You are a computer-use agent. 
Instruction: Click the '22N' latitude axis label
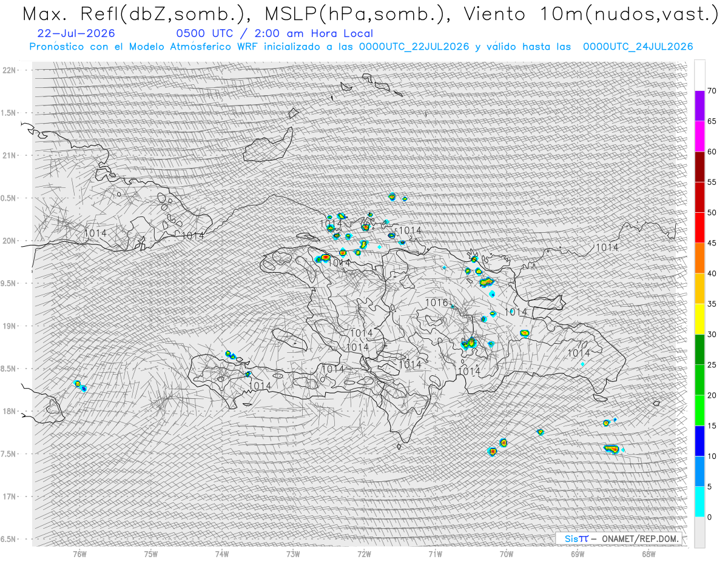(x=8, y=70)
